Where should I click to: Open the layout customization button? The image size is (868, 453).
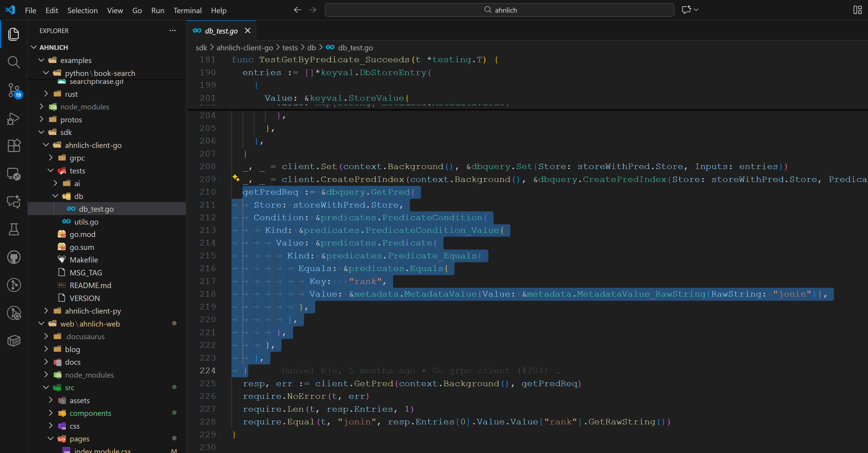857,10
